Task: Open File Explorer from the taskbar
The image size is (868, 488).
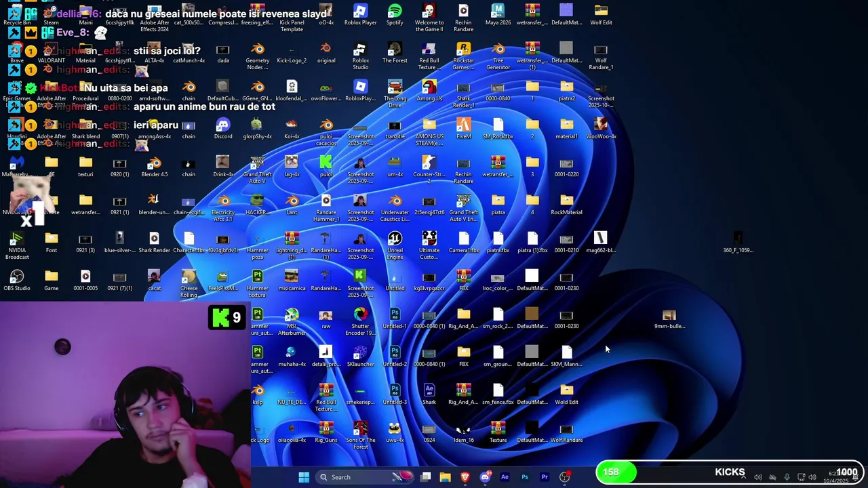Action: point(445,477)
